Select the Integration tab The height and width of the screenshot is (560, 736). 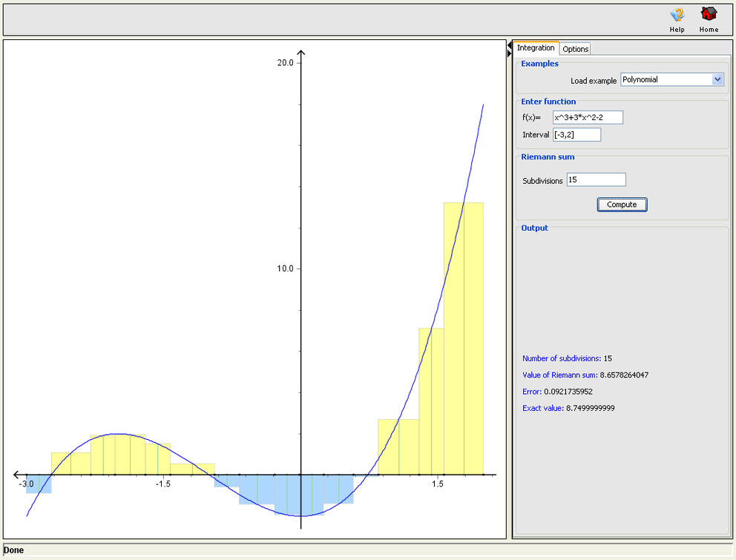[x=536, y=47]
